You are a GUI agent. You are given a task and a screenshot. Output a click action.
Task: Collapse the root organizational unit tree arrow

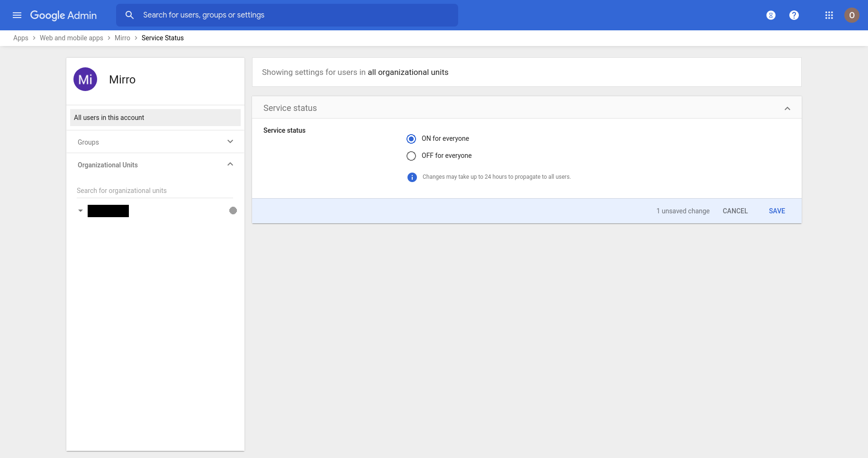click(x=81, y=211)
